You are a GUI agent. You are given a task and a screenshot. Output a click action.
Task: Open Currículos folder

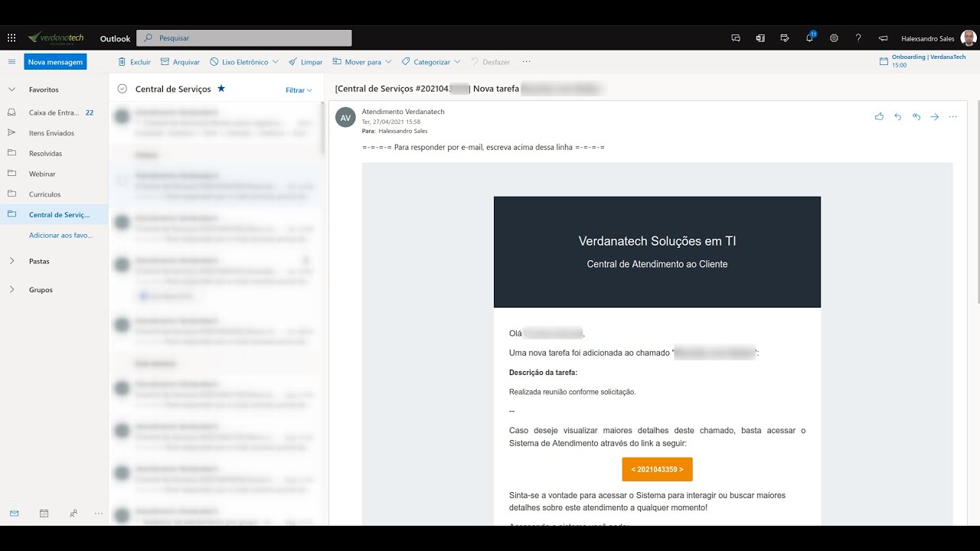pos(54,194)
